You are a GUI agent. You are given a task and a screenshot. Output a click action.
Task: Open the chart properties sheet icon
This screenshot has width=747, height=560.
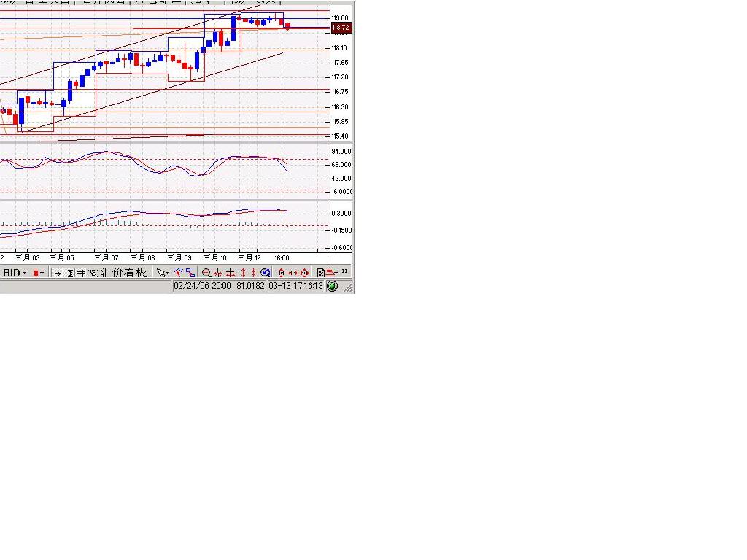[x=321, y=273]
